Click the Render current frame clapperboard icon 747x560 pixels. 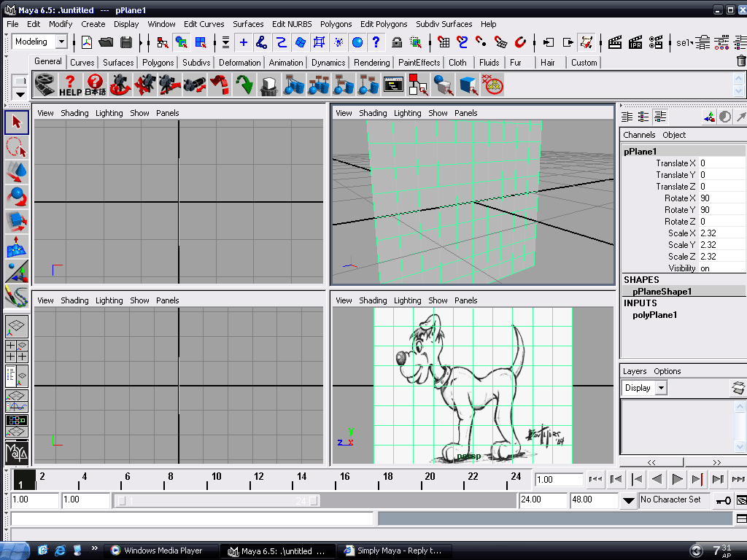tap(615, 42)
